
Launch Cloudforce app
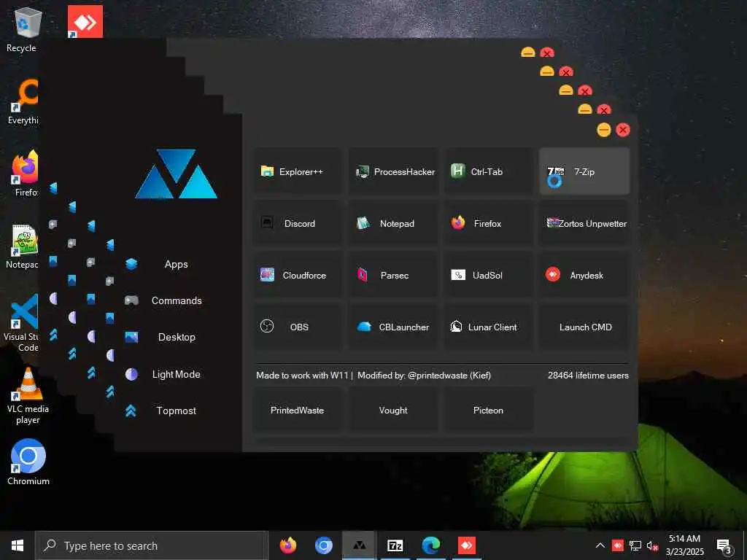tap(298, 275)
